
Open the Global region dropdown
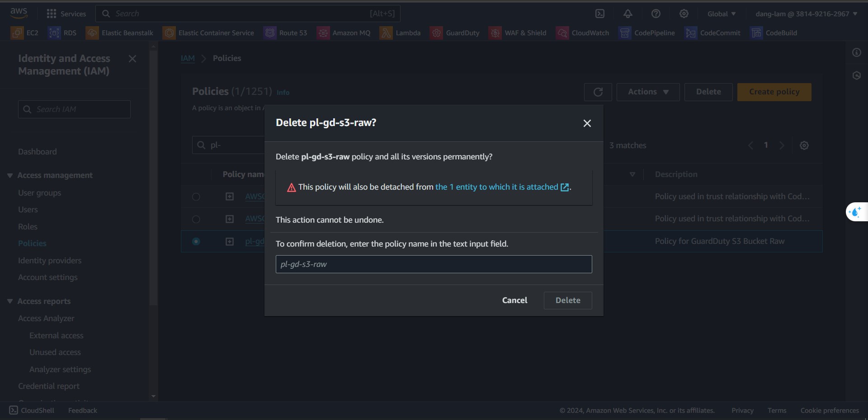pyautogui.click(x=722, y=14)
